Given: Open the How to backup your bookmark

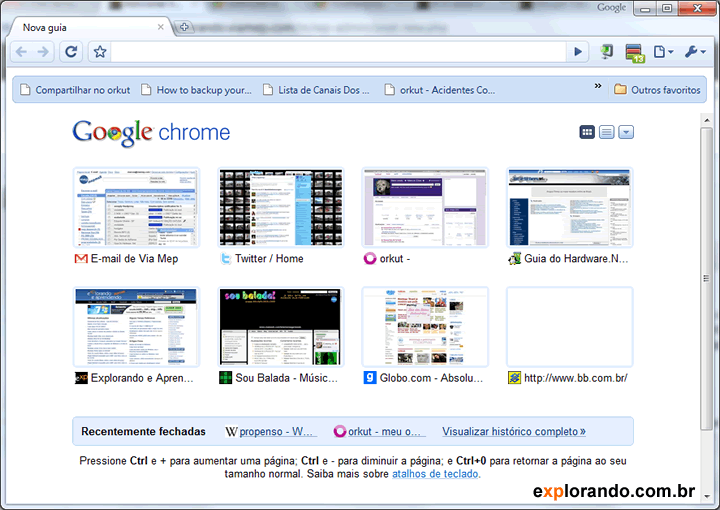Looking at the screenshot, I should pos(197,90).
